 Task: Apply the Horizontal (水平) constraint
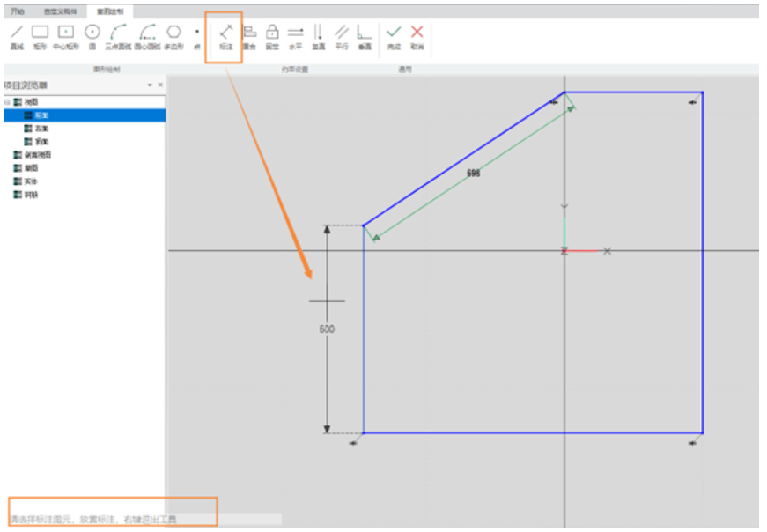pos(295,36)
